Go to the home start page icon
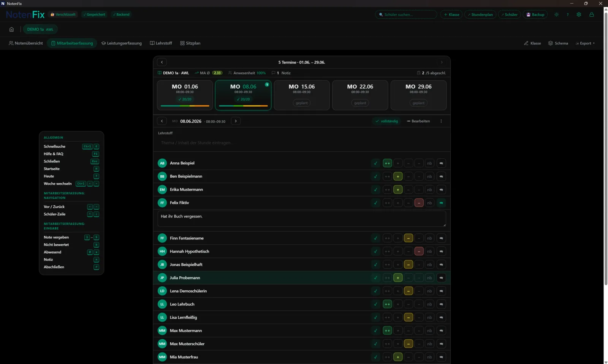This screenshot has width=608, height=364. pos(12,29)
